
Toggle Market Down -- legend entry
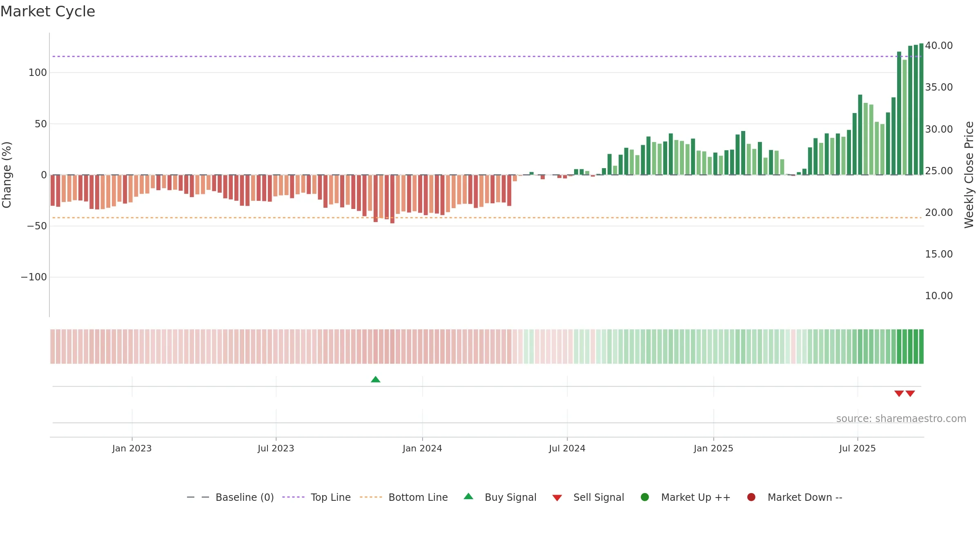[x=795, y=497]
